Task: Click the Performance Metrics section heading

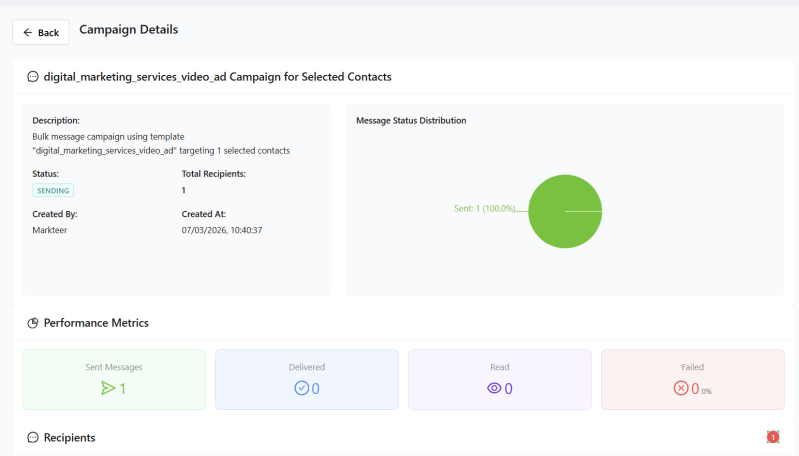Action: [96, 323]
